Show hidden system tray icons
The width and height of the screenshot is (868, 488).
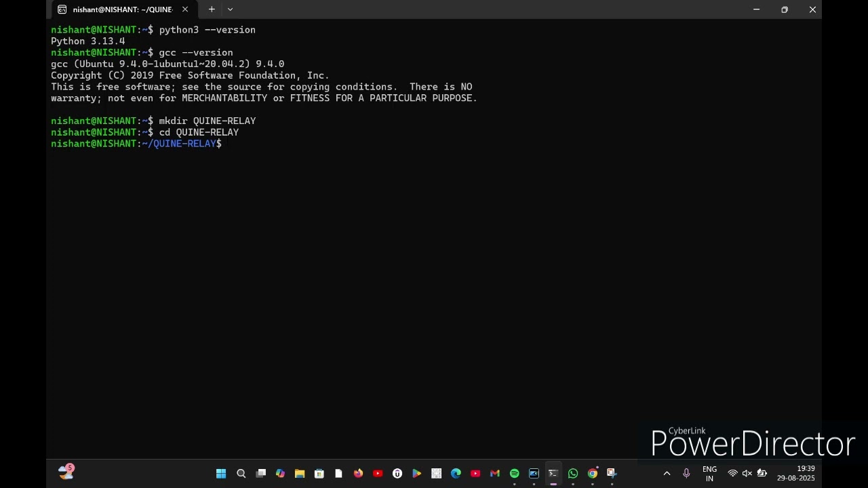point(667,473)
